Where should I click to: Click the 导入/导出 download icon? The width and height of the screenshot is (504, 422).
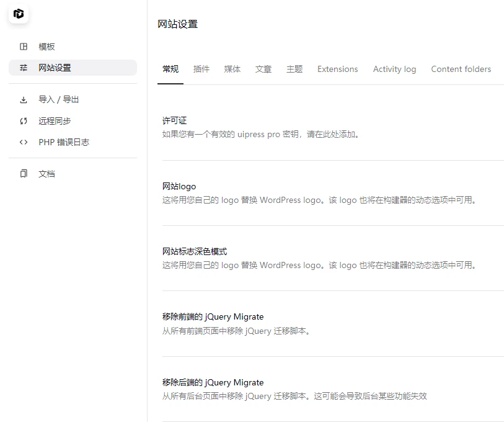(x=22, y=99)
